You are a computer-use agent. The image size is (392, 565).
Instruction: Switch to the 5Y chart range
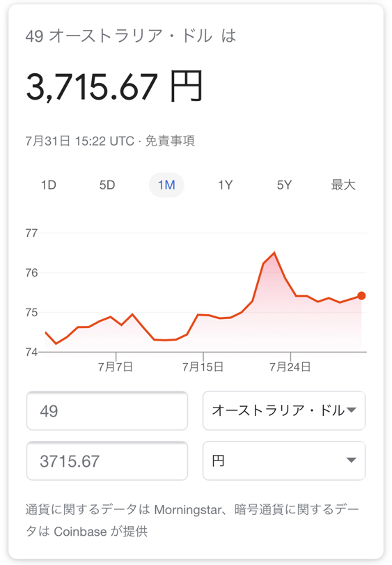[x=284, y=185]
